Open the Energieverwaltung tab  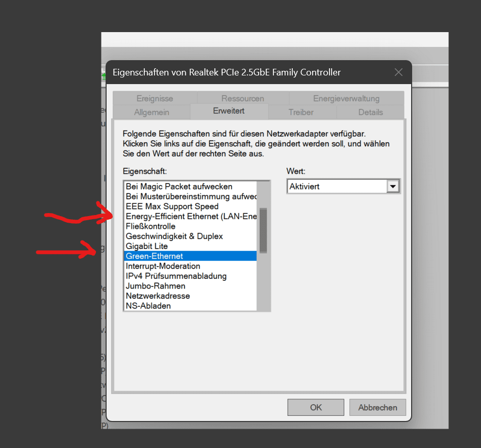pos(346,98)
